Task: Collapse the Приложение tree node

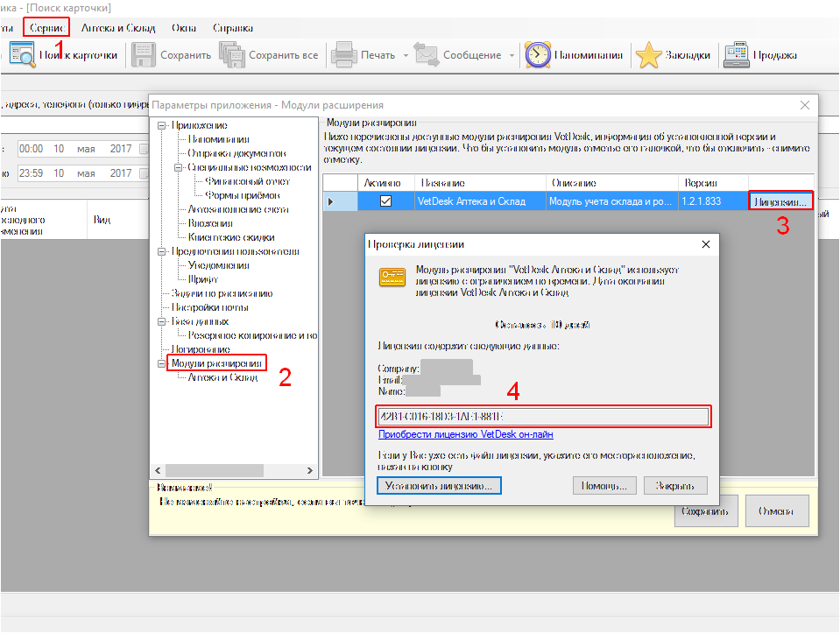Action: (x=161, y=125)
